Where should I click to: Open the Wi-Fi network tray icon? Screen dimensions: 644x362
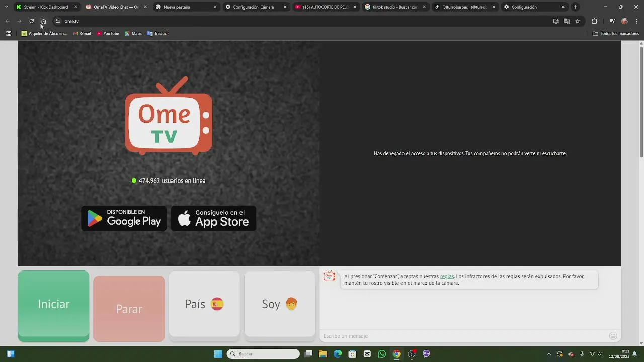pyautogui.click(x=592, y=354)
